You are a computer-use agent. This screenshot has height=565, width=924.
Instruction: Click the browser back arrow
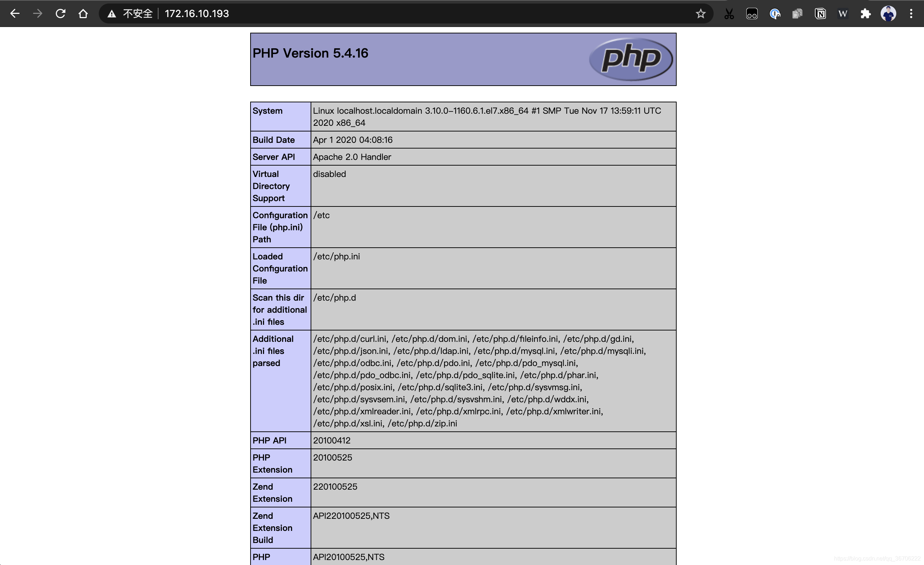click(x=15, y=14)
